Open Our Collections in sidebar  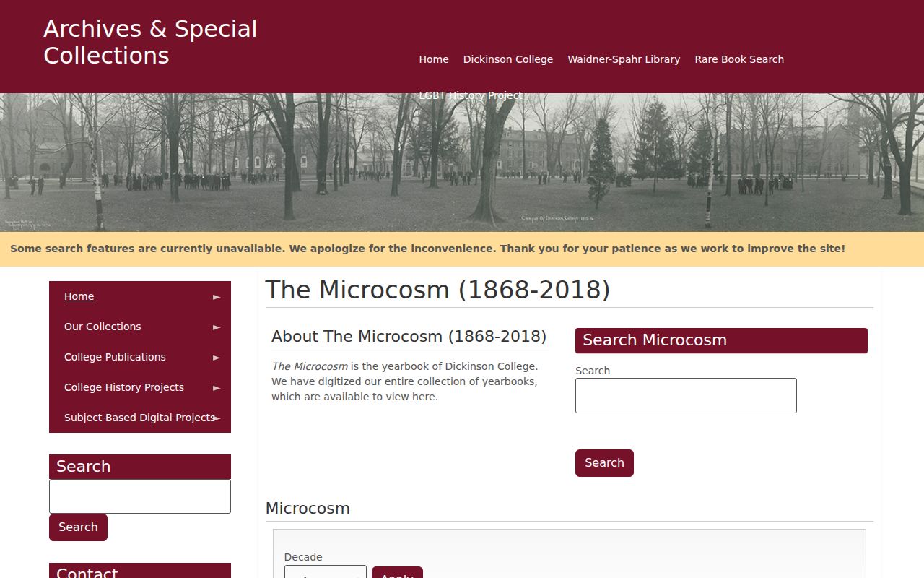(x=103, y=327)
